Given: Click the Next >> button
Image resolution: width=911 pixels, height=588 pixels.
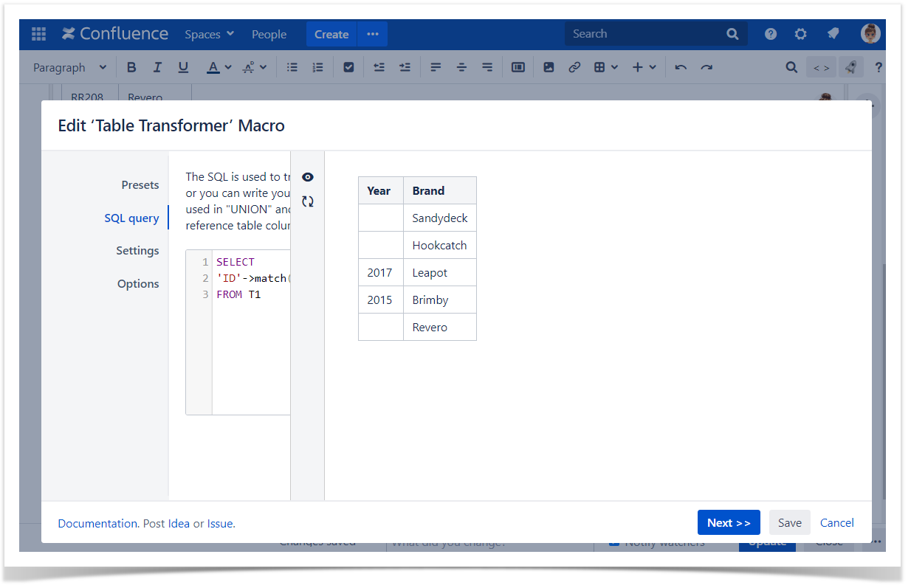Looking at the screenshot, I should coord(728,522).
